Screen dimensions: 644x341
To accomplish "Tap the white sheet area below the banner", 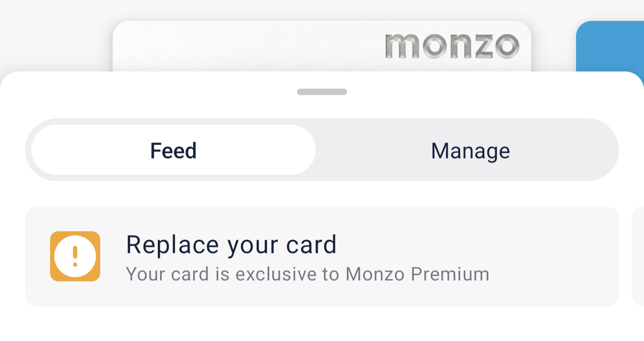I will 322,324.
